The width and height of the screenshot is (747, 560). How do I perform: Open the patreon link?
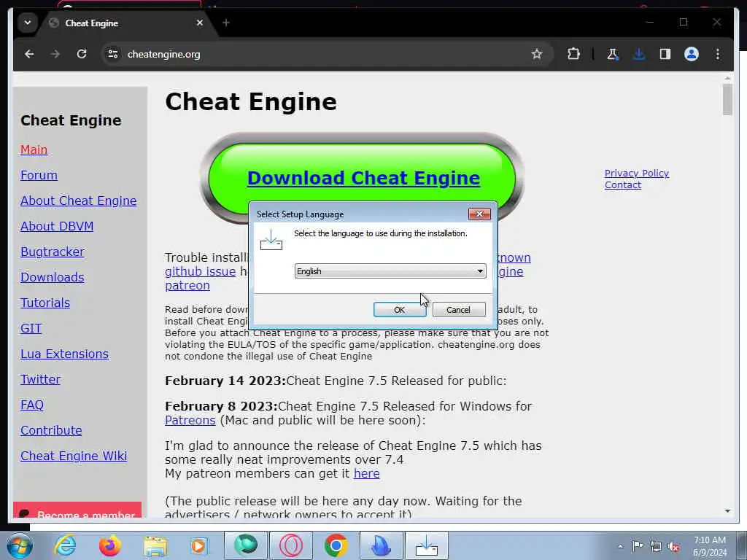pyautogui.click(x=187, y=285)
